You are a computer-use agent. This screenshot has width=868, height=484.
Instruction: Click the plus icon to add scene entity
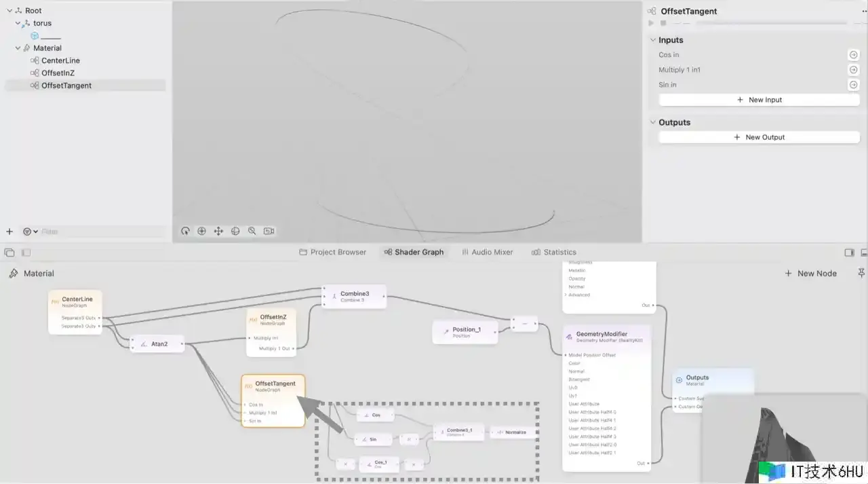pyautogui.click(x=9, y=231)
